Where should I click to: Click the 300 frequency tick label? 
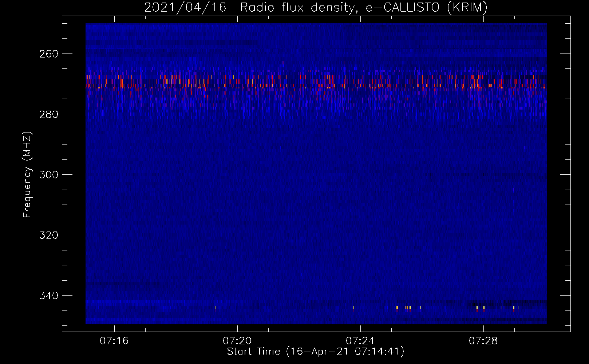[49, 175]
